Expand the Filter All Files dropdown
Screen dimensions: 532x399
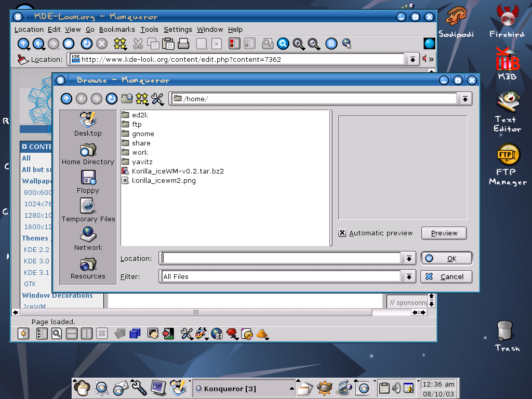click(x=409, y=277)
